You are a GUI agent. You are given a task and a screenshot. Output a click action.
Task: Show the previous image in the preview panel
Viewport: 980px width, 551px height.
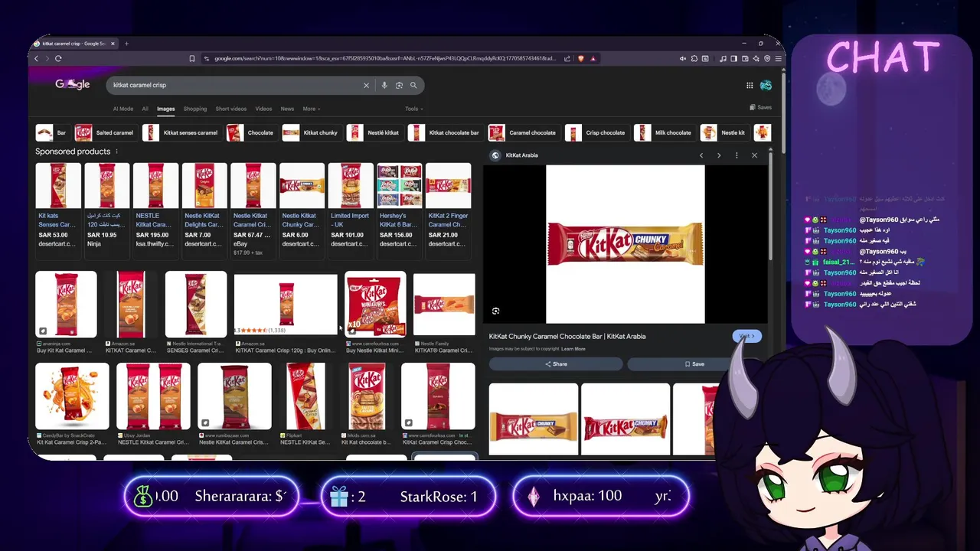pyautogui.click(x=701, y=155)
